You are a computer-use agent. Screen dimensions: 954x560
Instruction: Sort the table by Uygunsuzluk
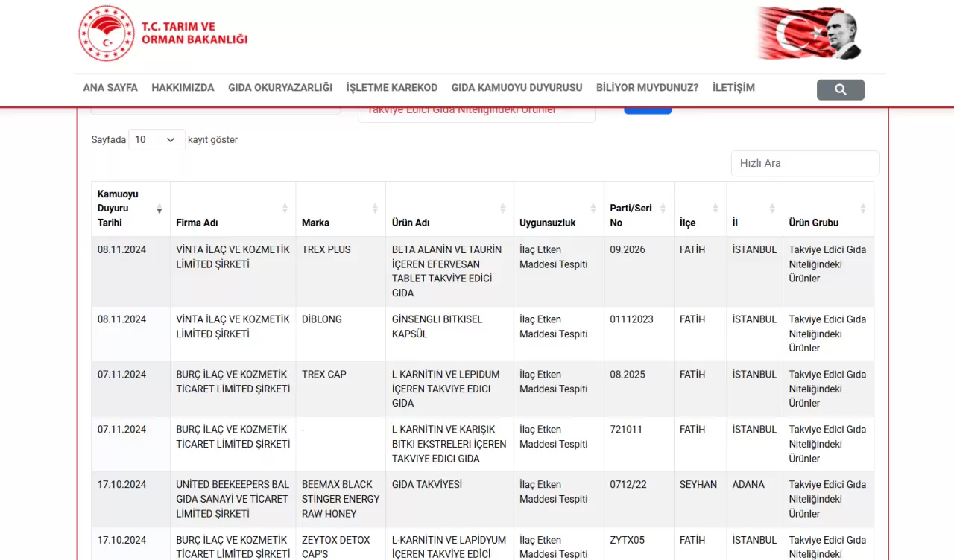click(559, 209)
